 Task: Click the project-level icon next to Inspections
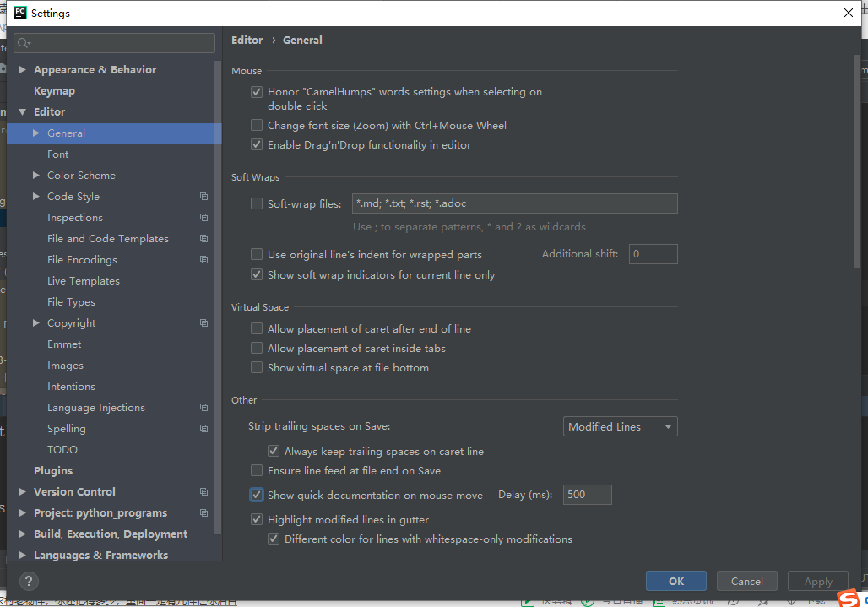tap(203, 218)
